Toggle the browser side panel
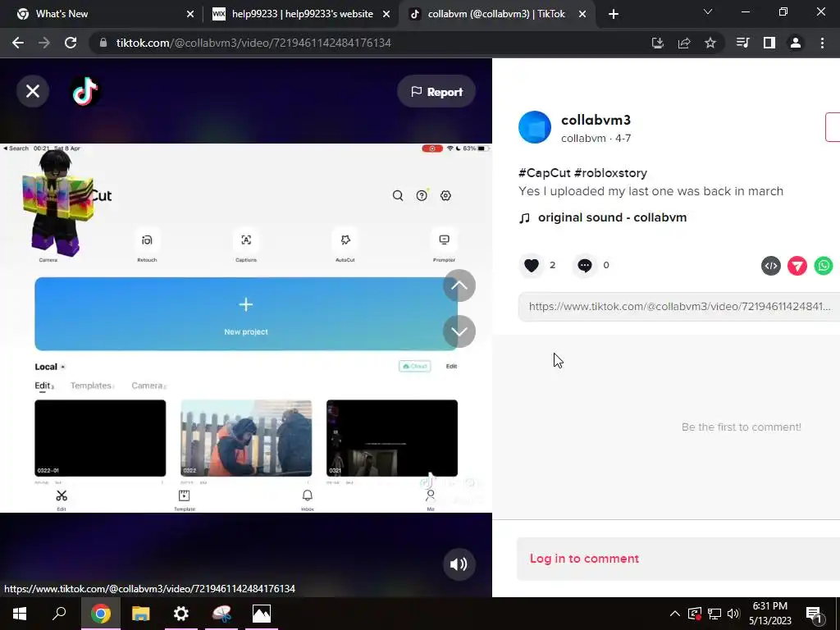The image size is (840, 630). (769, 43)
